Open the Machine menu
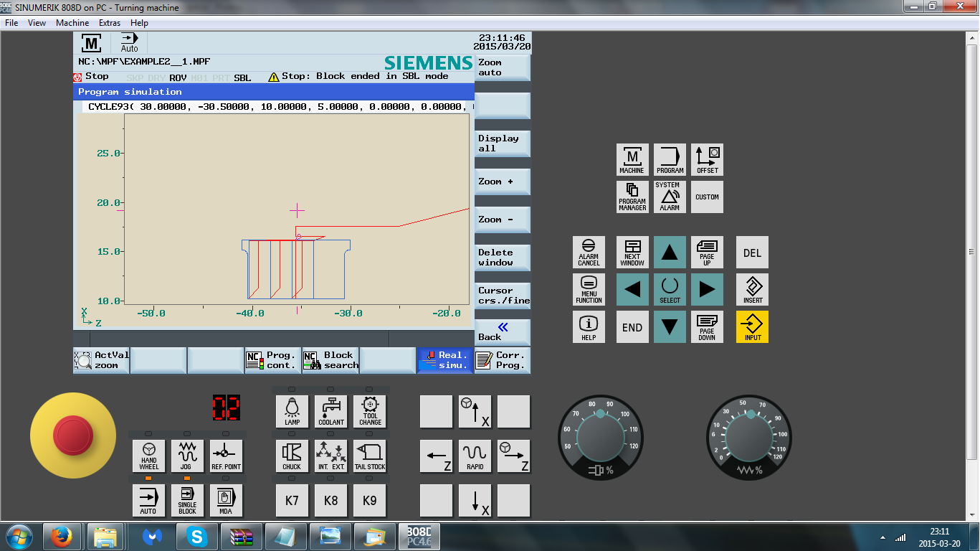The height and width of the screenshot is (551, 980). pos(72,23)
